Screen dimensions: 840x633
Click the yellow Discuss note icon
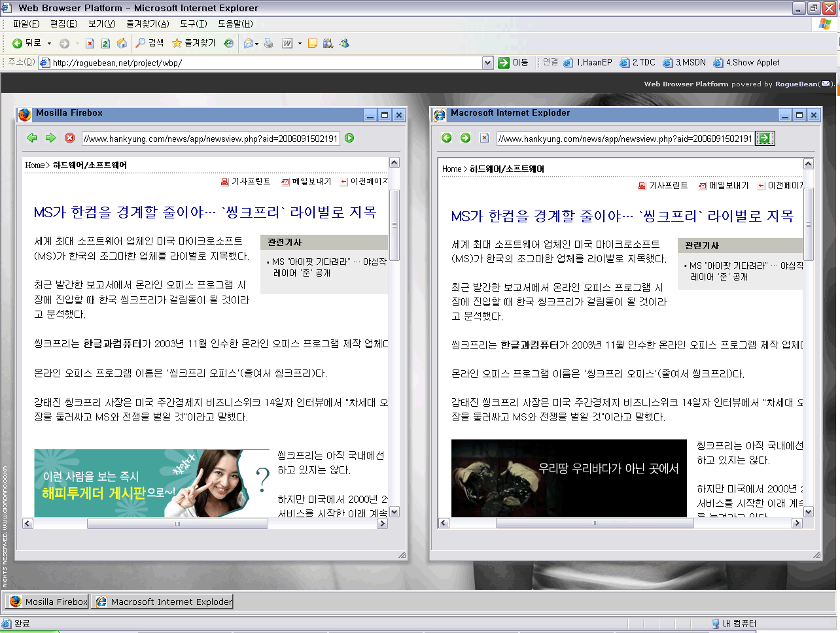(313, 43)
